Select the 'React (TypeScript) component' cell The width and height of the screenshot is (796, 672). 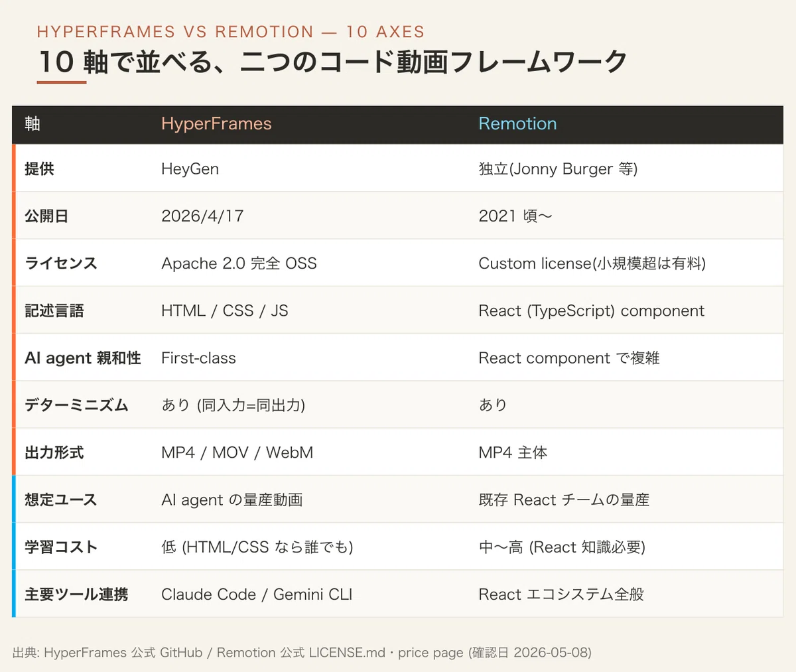[592, 310]
